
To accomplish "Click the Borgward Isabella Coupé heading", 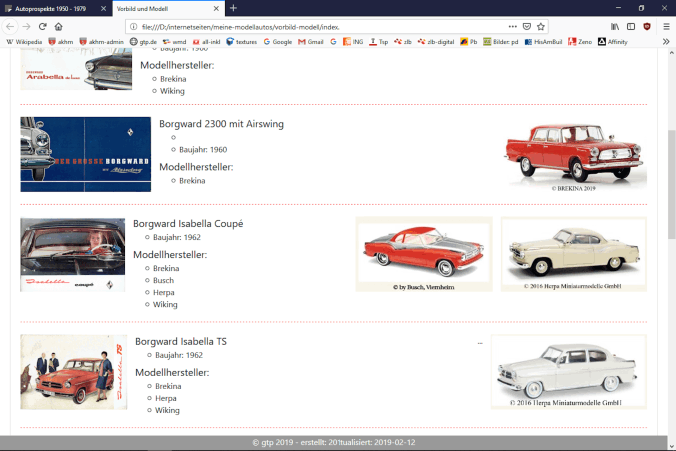I will 188,224.
